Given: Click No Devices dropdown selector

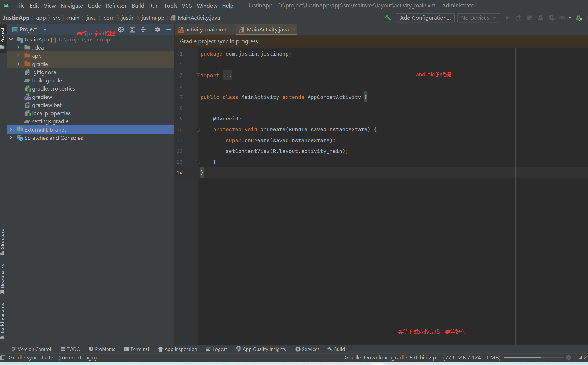Looking at the screenshot, I should click(x=478, y=17).
